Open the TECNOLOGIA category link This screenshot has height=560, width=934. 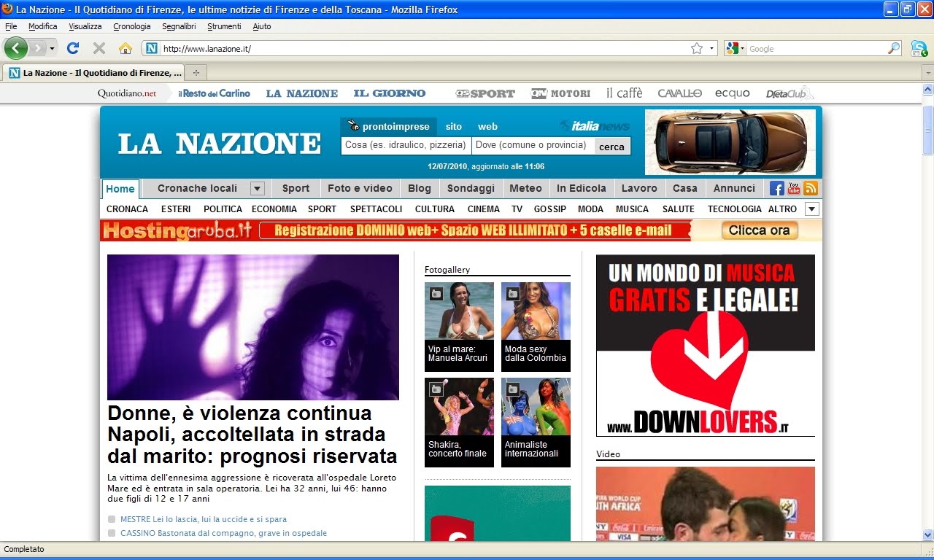pos(734,209)
